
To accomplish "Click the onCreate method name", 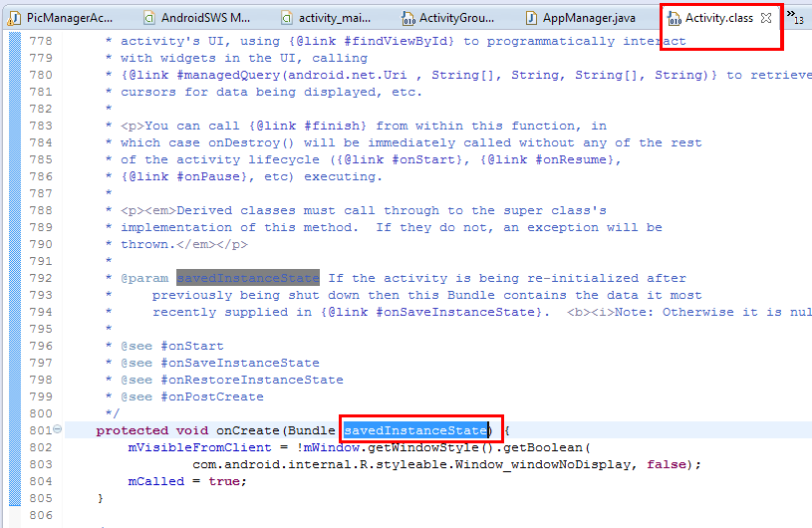I will 247,430.
